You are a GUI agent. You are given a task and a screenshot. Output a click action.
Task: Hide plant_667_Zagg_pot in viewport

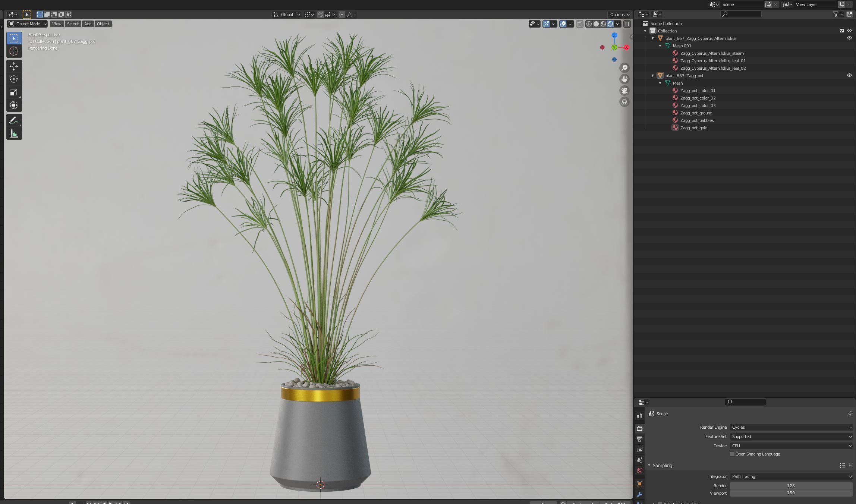tap(849, 75)
